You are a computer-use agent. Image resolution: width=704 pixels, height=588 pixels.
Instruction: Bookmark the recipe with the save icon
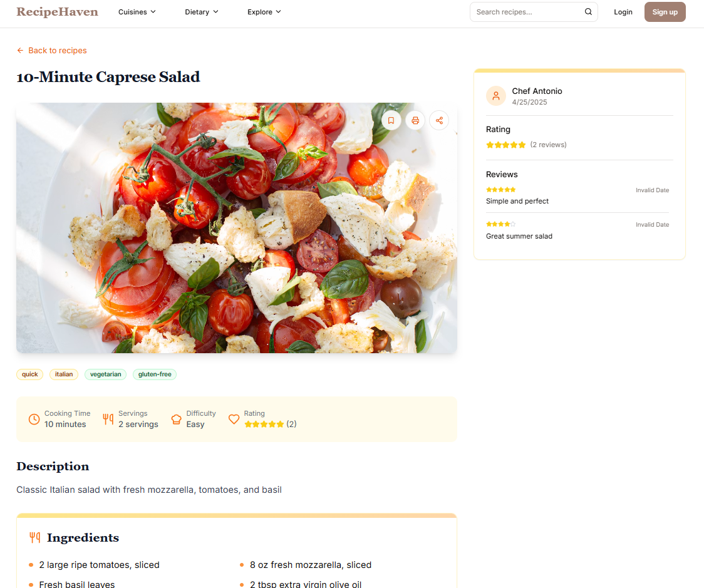pyautogui.click(x=391, y=120)
